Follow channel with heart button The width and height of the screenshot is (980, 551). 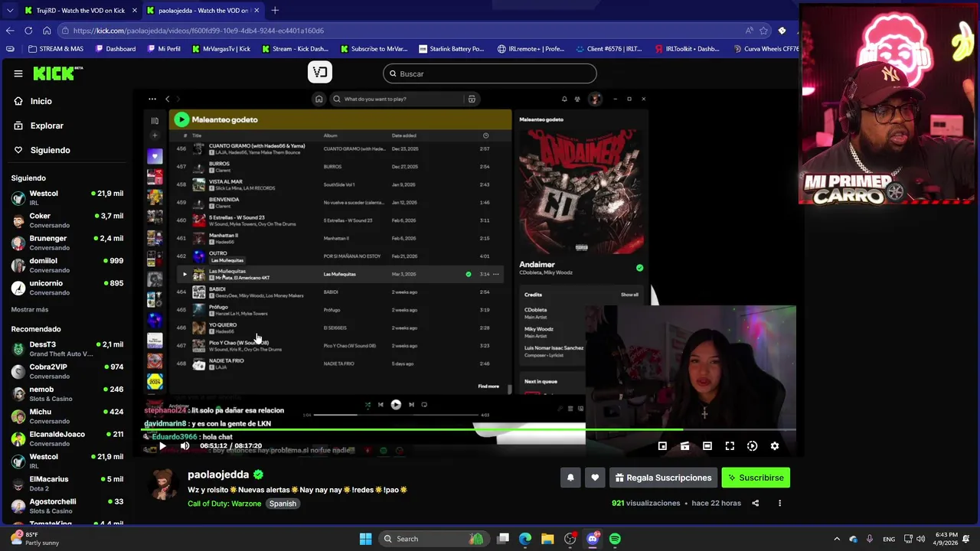coord(595,478)
